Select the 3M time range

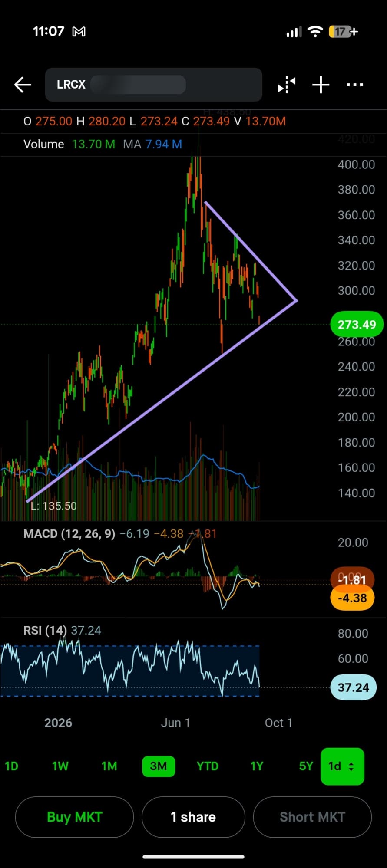pos(159,766)
